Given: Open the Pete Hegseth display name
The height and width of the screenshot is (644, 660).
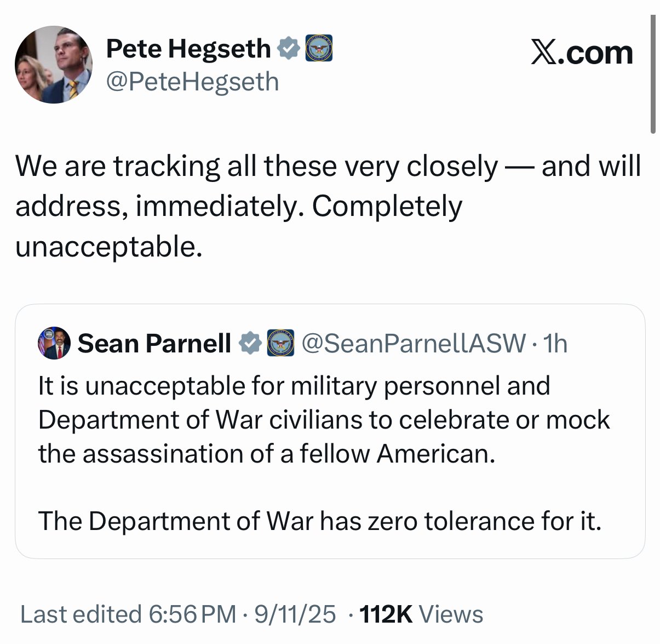Looking at the screenshot, I should click(x=188, y=49).
